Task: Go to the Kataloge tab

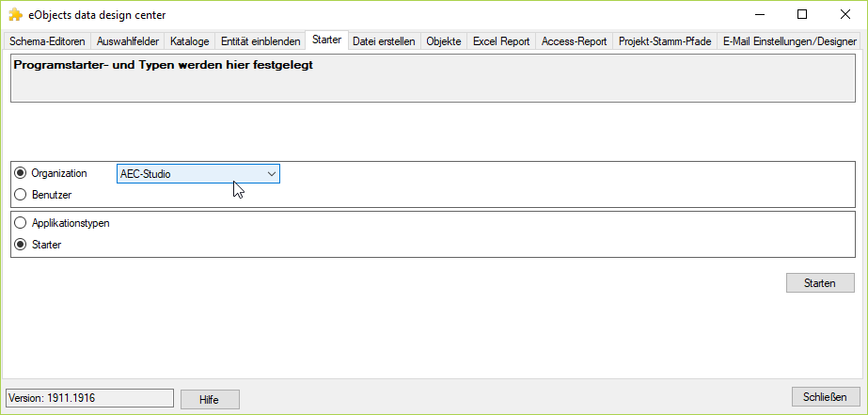Action: 190,41
